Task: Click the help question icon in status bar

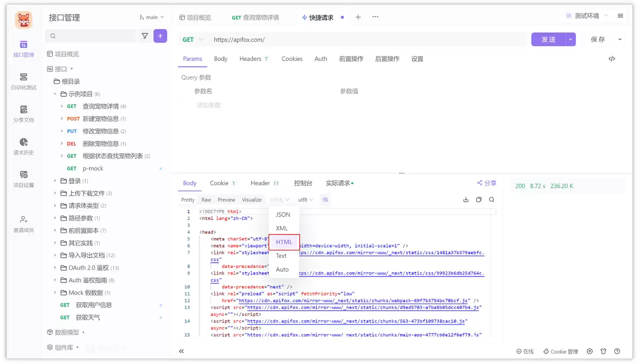Action: pos(617,351)
